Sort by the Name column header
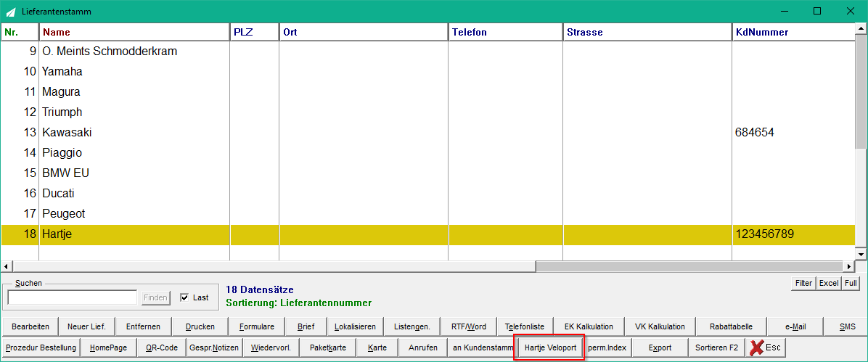This screenshot has height=362, width=868. pos(134,32)
